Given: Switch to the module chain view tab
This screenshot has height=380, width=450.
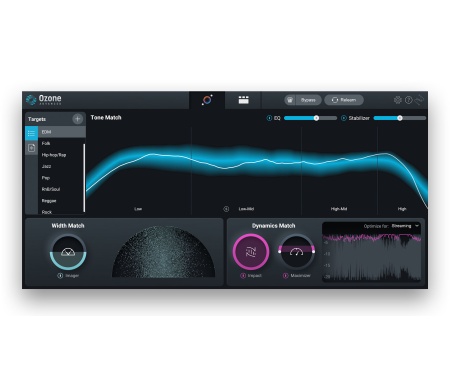Looking at the screenshot, I should [243, 100].
